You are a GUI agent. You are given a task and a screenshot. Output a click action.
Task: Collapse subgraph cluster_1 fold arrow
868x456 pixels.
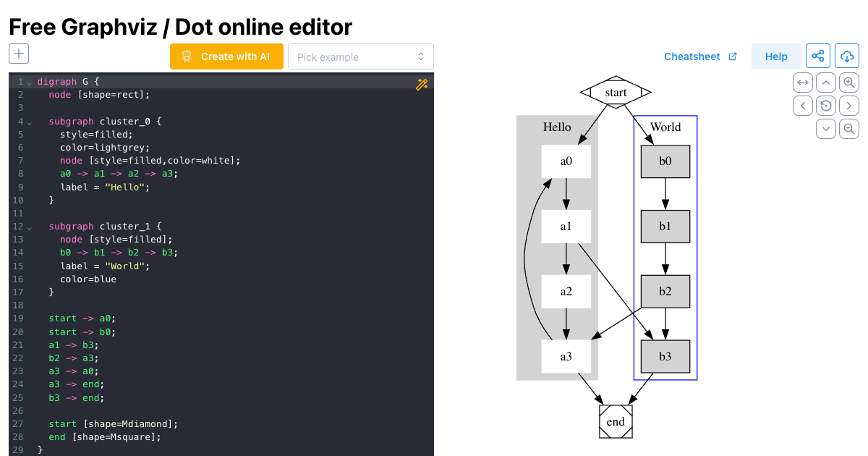click(29, 227)
